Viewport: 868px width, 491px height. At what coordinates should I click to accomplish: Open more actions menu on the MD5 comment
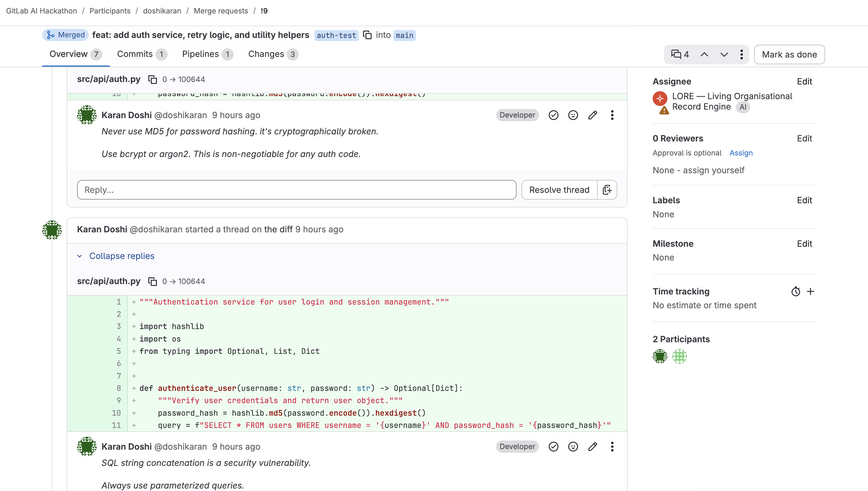coord(612,115)
